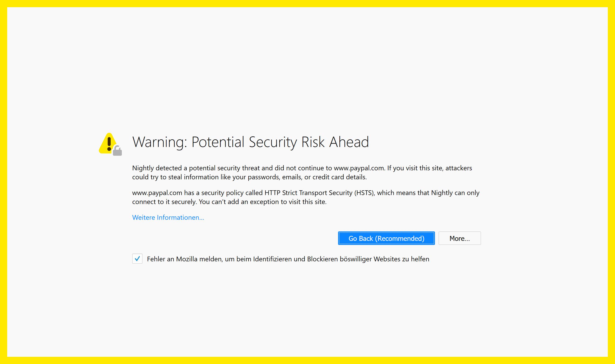Open the 'Weitere Informationen…' link
Screen dimensions: 615x364
(168, 217)
